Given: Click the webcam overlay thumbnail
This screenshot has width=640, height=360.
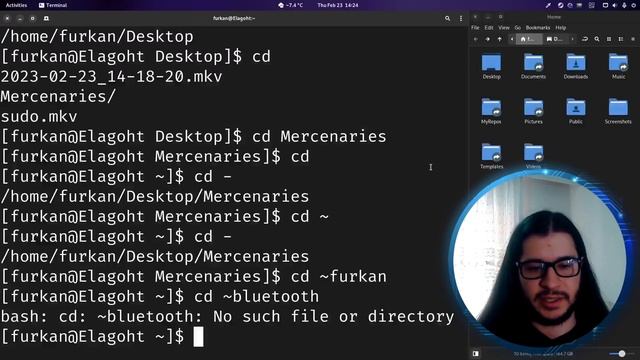Looking at the screenshot, I should [540, 261].
